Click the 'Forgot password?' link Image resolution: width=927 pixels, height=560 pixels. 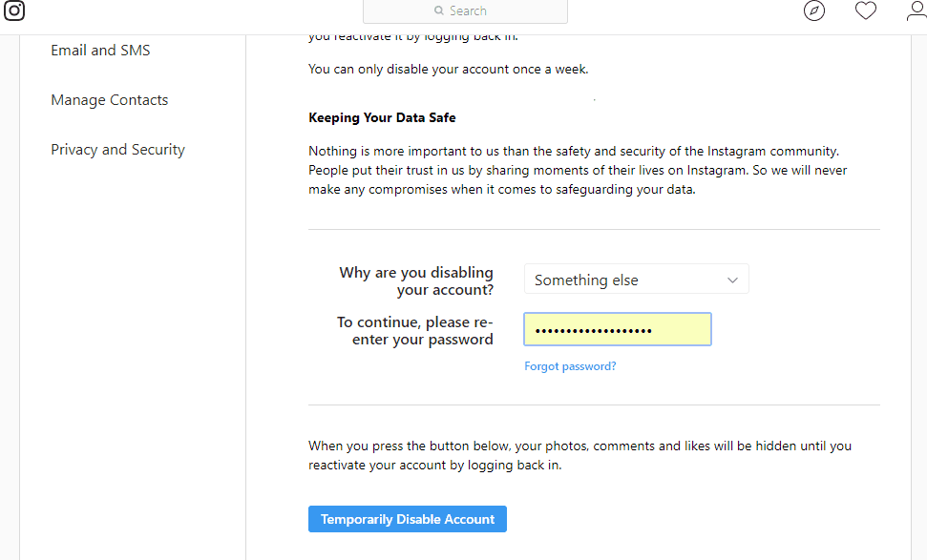pyautogui.click(x=570, y=366)
